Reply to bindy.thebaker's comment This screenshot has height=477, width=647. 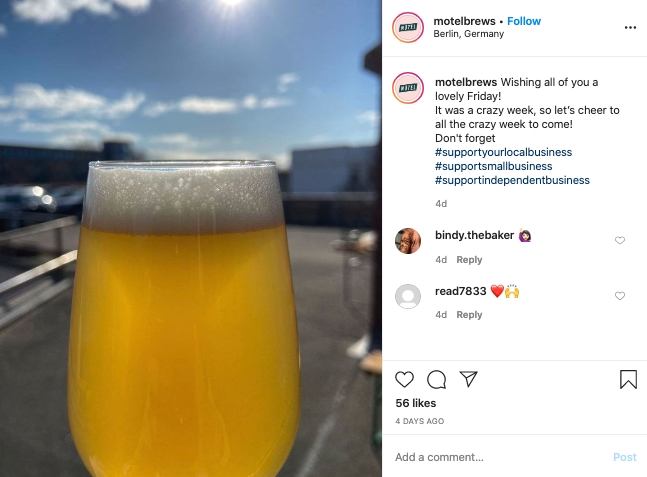469,260
